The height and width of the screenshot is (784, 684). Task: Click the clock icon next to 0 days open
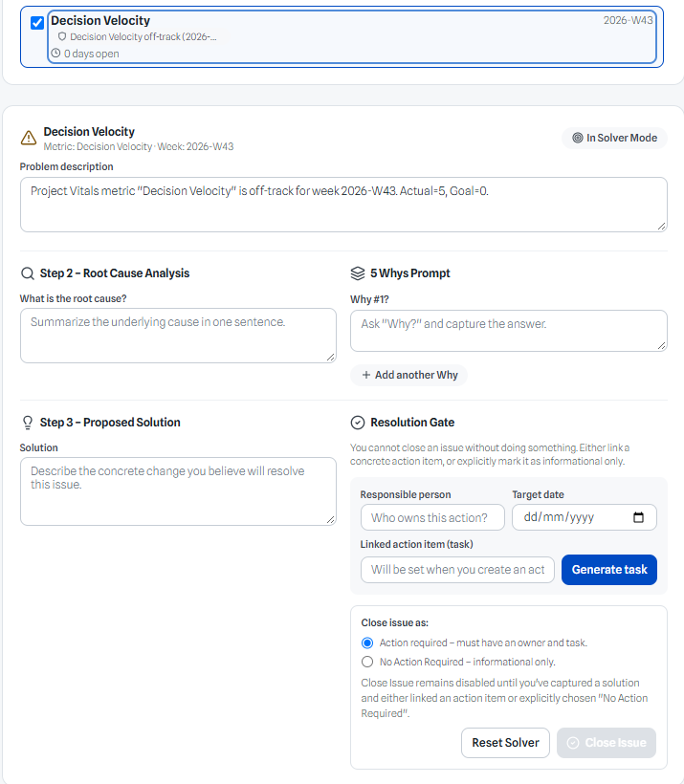(x=55, y=53)
